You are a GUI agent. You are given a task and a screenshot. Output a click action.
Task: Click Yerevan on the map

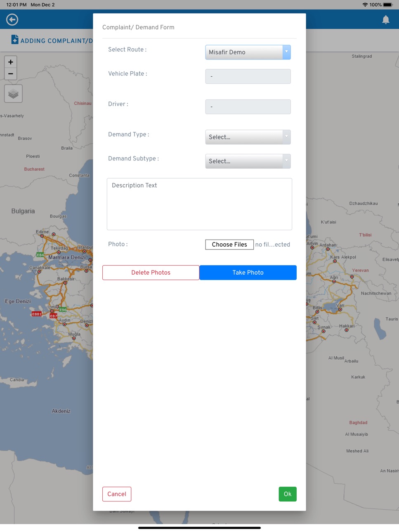pyautogui.click(x=360, y=271)
